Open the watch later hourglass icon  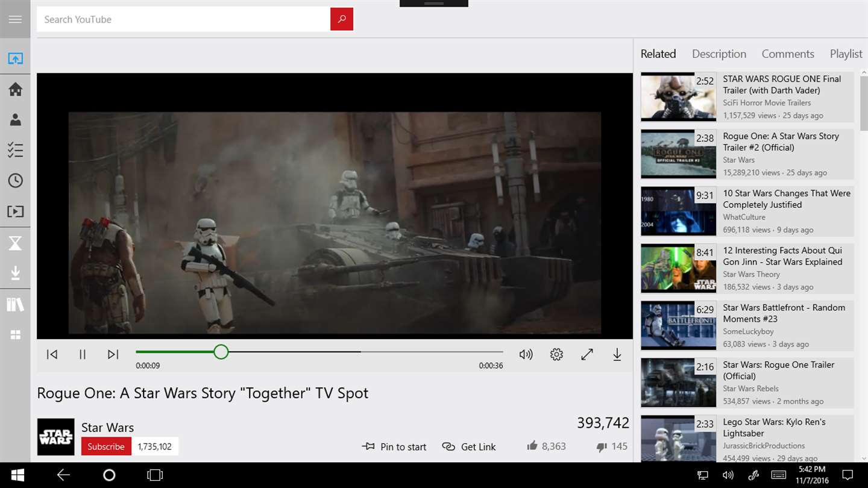click(x=15, y=243)
